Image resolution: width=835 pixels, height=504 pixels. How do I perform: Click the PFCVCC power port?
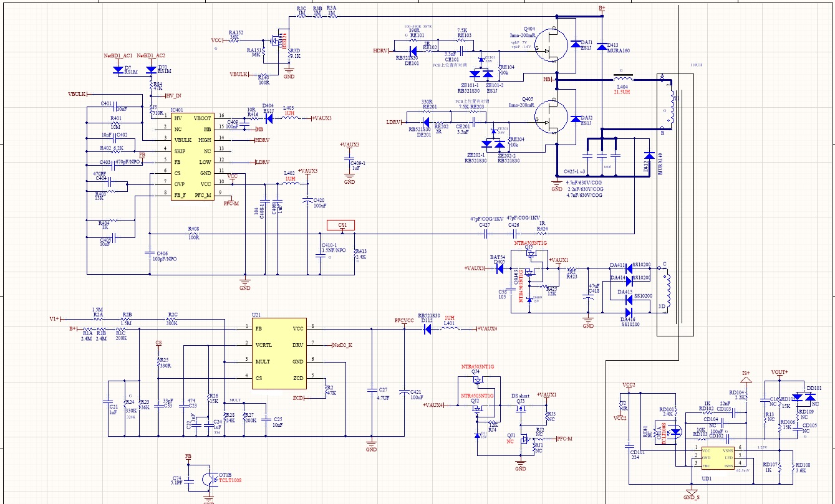[404, 321]
